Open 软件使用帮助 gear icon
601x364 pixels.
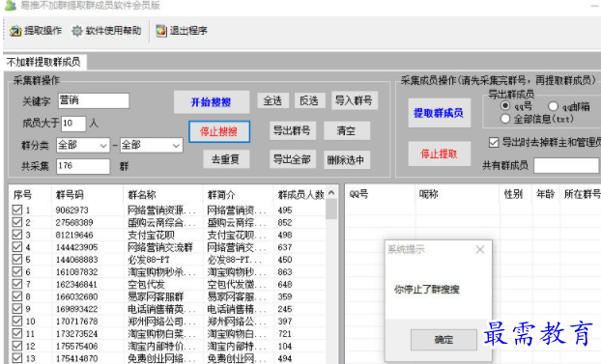pyautogui.click(x=77, y=31)
